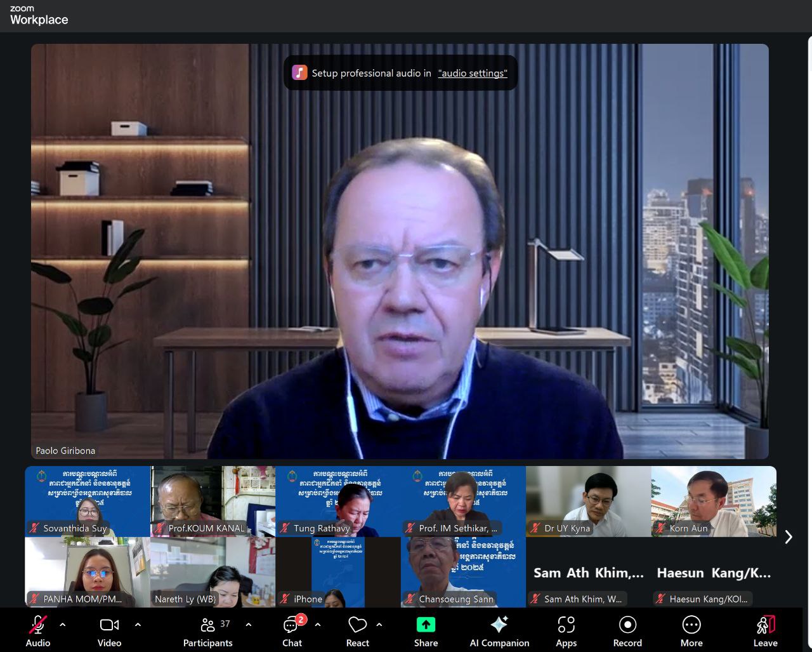Expand the chat options caret
Screen dimensions: 812x652
coord(318,625)
